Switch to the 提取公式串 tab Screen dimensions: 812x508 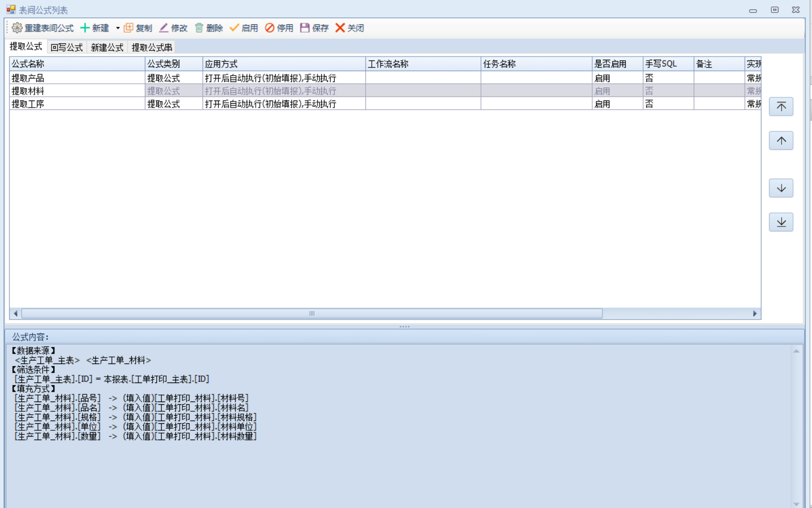click(151, 47)
